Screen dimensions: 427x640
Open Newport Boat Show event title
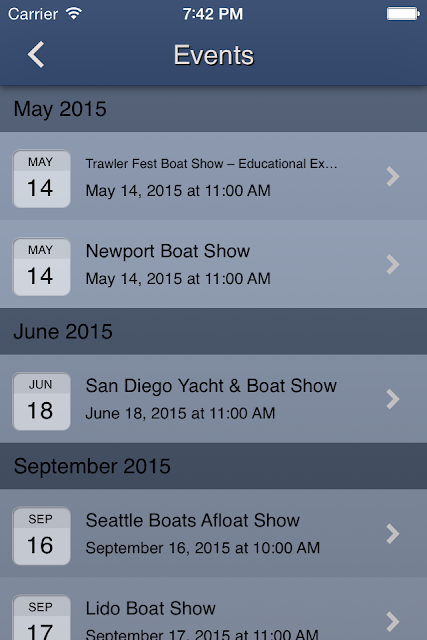[167, 251]
